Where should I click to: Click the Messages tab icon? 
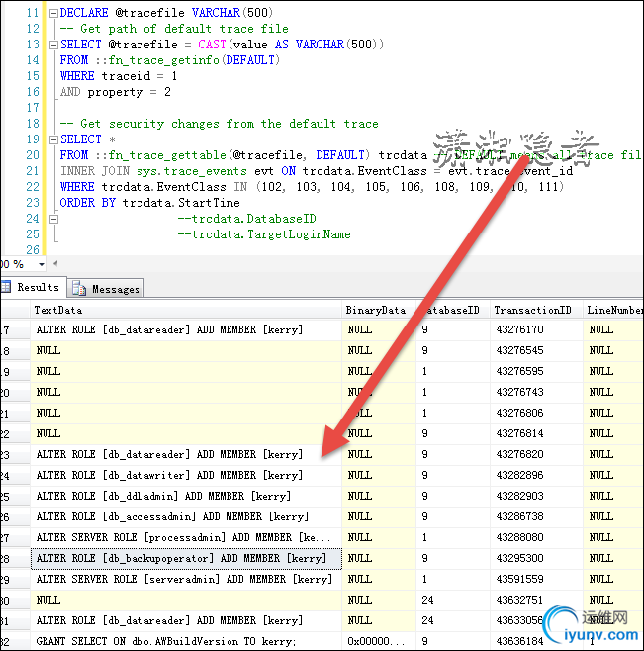click(x=78, y=288)
